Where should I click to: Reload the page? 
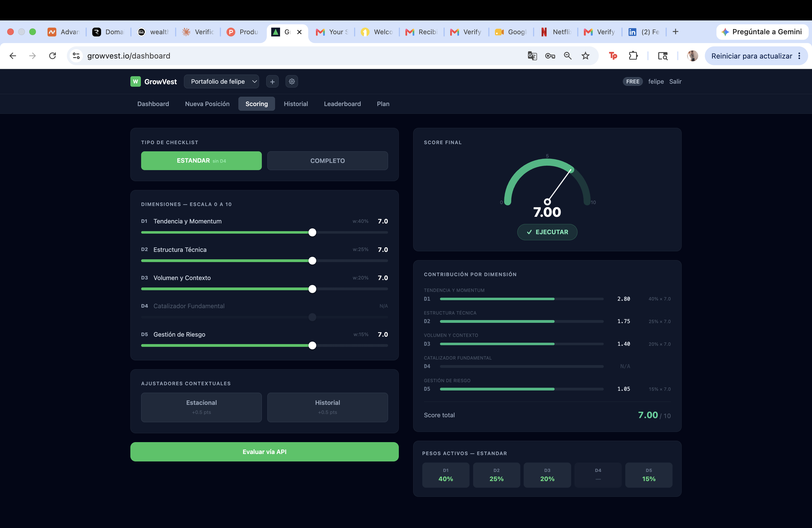52,56
